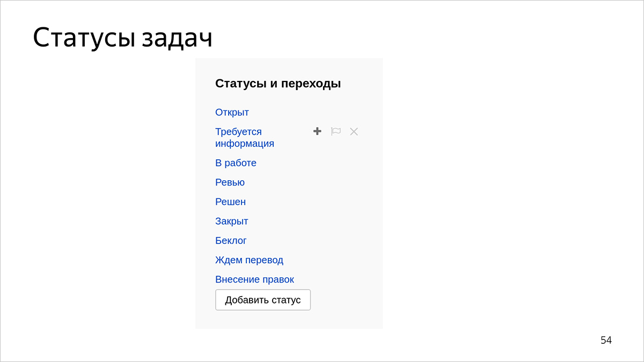Delete the status using the X icon
644x362 pixels.
click(354, 131)
